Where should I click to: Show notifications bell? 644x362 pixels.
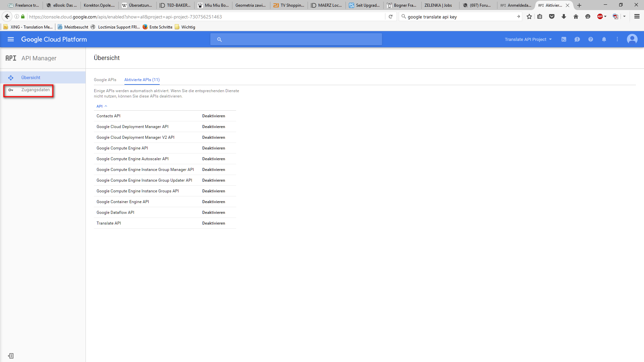pos(604,40)
